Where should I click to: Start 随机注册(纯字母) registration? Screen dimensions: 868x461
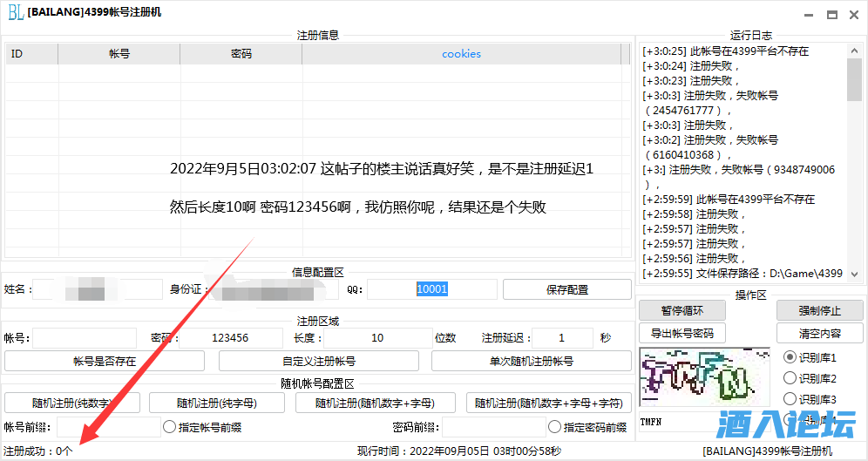pos(217,403)
